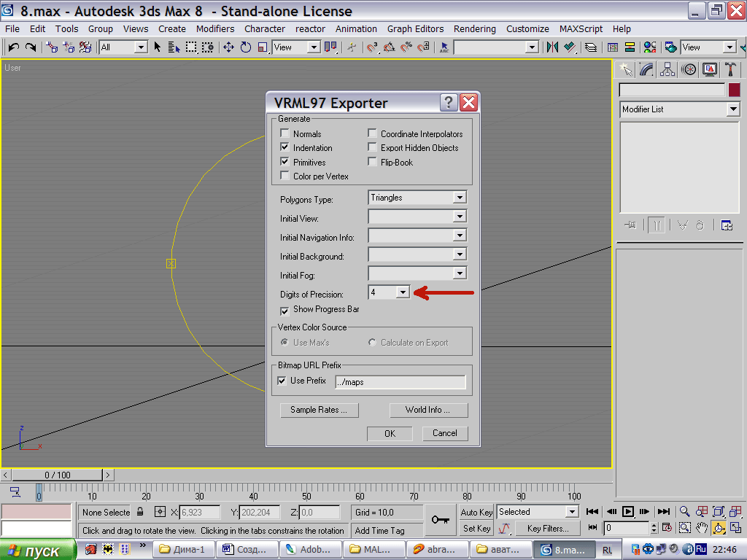Click Maximize Viewport Toggle icon
This screenshot has height=560, width=747.
pyautogui.click(x=735, y=528)
